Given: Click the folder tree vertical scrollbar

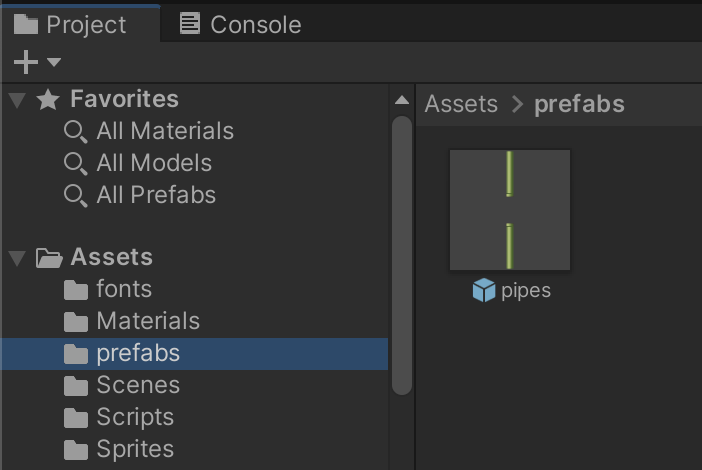Looking at the screenshot, I should (x=402, y=256).
